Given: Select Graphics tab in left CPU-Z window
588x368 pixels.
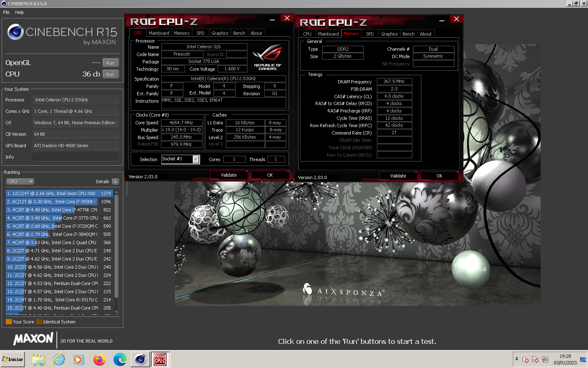Looking at the screenshot, I should [220, 33].
